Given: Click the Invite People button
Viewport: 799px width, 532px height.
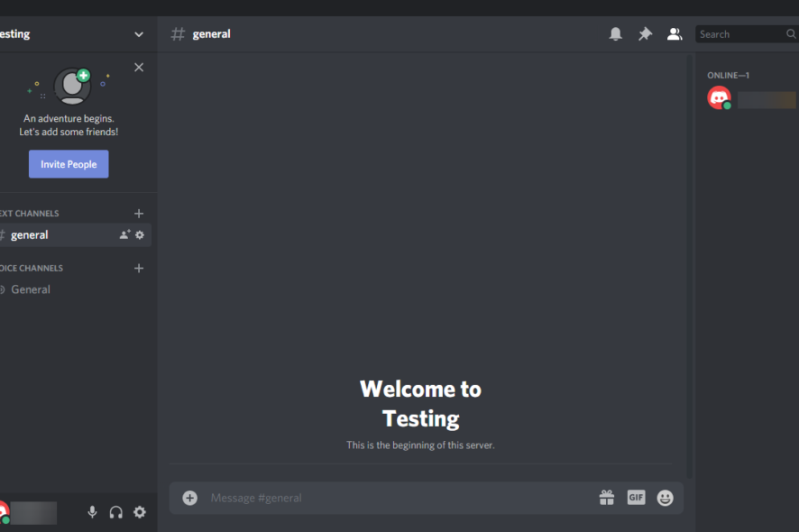Looking at the screenshot, I should 69,164.
